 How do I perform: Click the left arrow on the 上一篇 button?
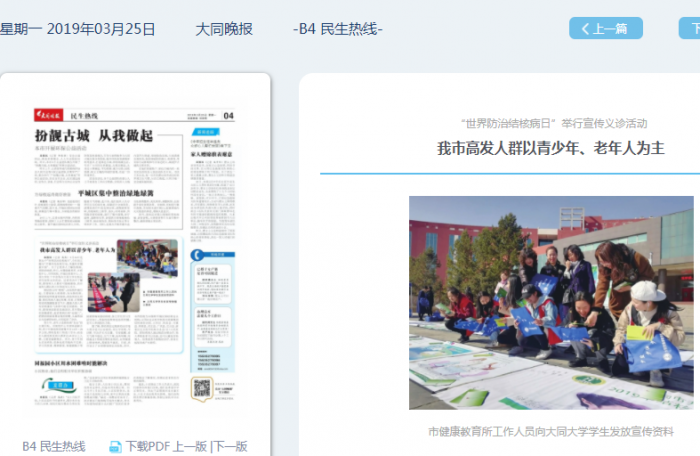[585, 29]
